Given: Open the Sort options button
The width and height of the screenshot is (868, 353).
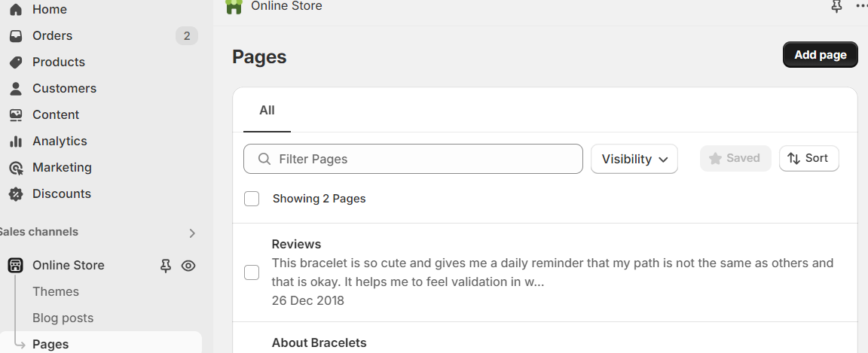Looking at the screenshot, I should pyautogui.click(x=808, y=158).
